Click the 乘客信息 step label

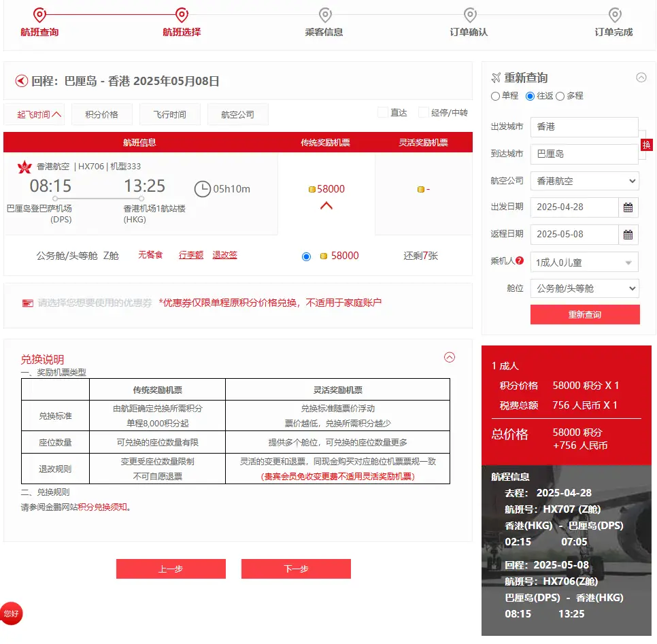(x=324, y=32)
